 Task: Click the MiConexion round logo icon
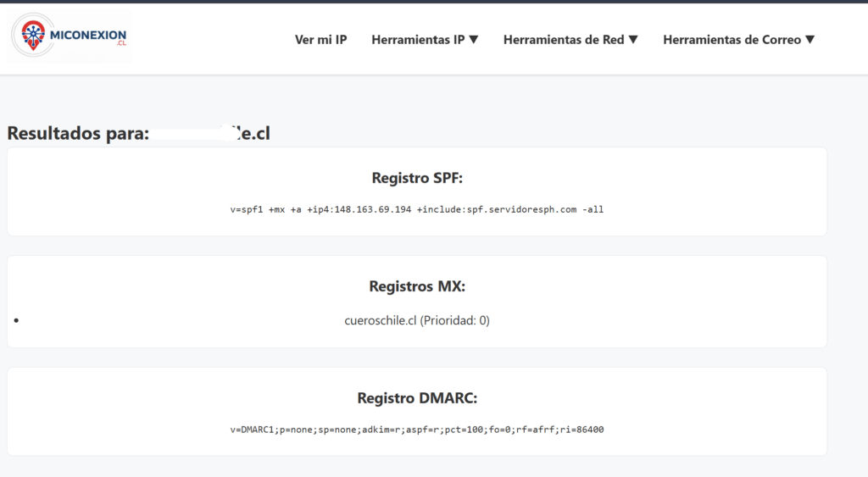point(31,37)
